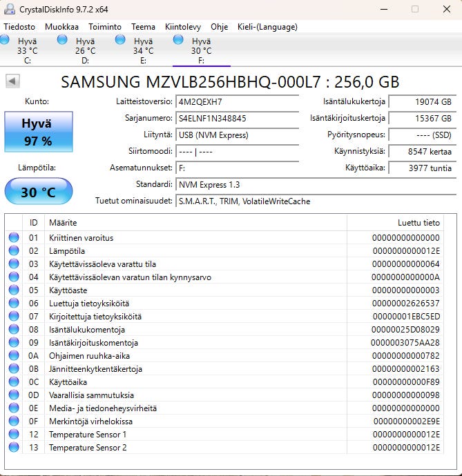This screenshot has width=462, height=476.
Task: Open the Kieli-(Language) menu
Action: click(x=266, y=27)
